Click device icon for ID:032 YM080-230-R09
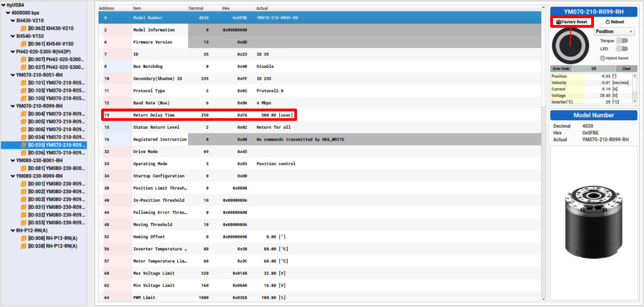 click(24, 215)
